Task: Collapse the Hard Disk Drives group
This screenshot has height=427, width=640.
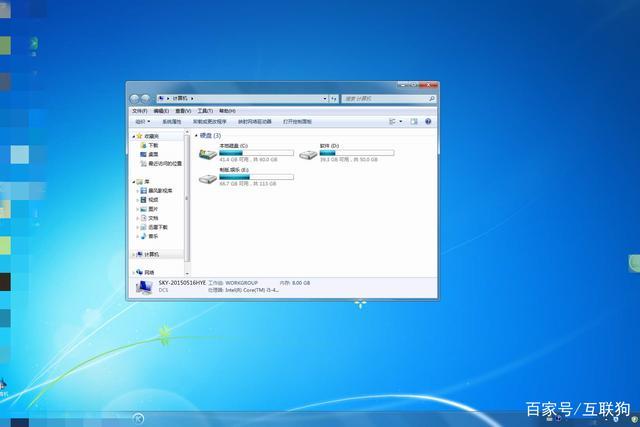Action: [196, 134]
